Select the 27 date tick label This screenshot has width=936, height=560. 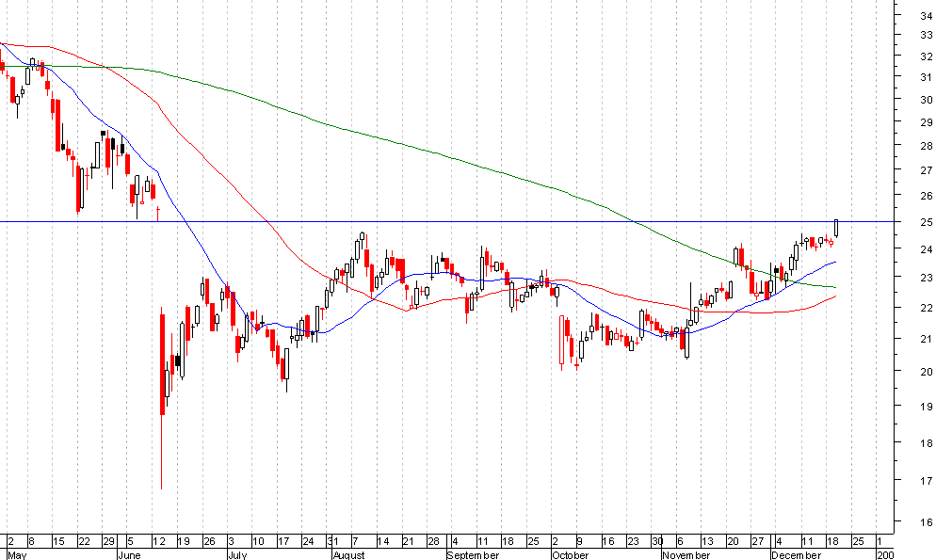click(757, 541)
